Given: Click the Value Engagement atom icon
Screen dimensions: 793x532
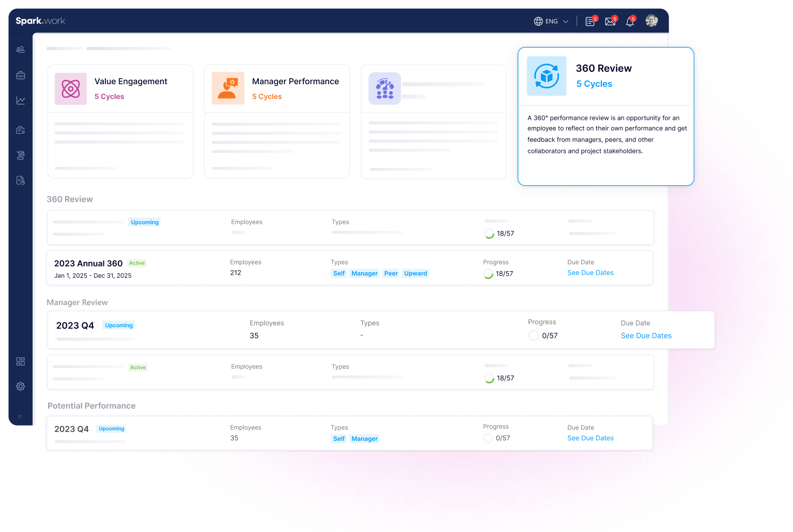Looking at the screenshot, I should pos(71,89).
